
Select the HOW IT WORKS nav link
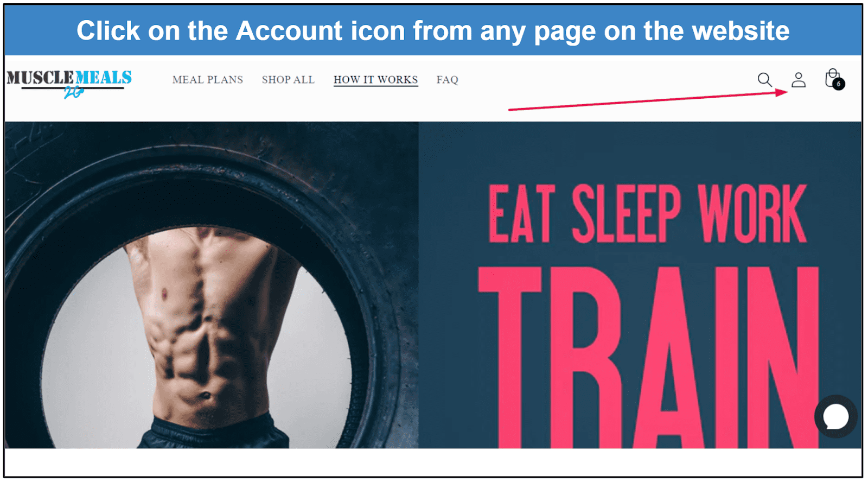tap(376, 80)
